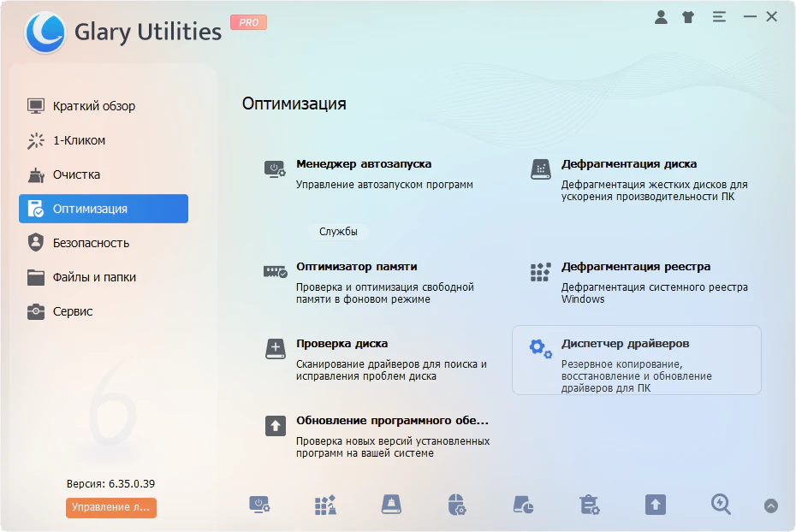Open the hamburger main menu
The height and width of the screenshot is (532, 796).
pyautogui.click(x=719, y=17)
